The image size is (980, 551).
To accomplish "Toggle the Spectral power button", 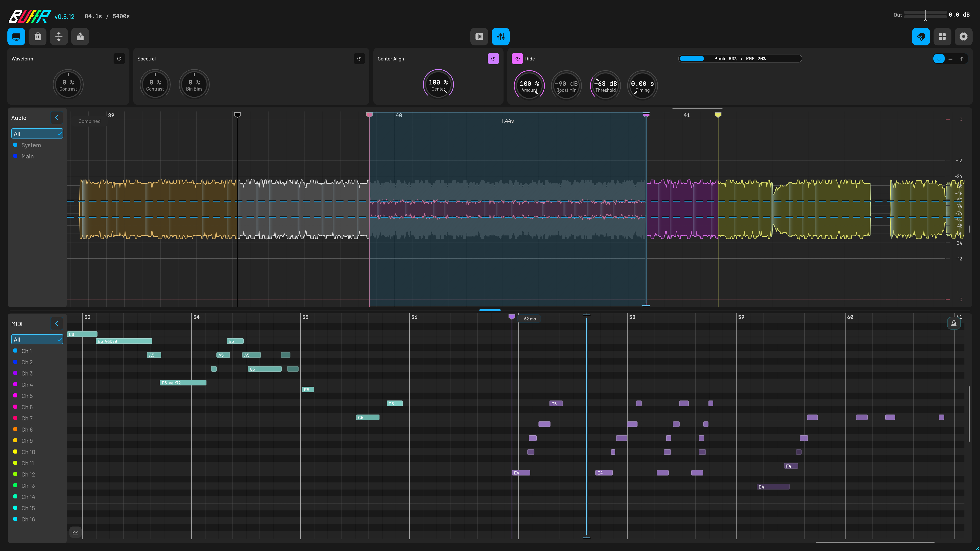I will pos(359,59).
